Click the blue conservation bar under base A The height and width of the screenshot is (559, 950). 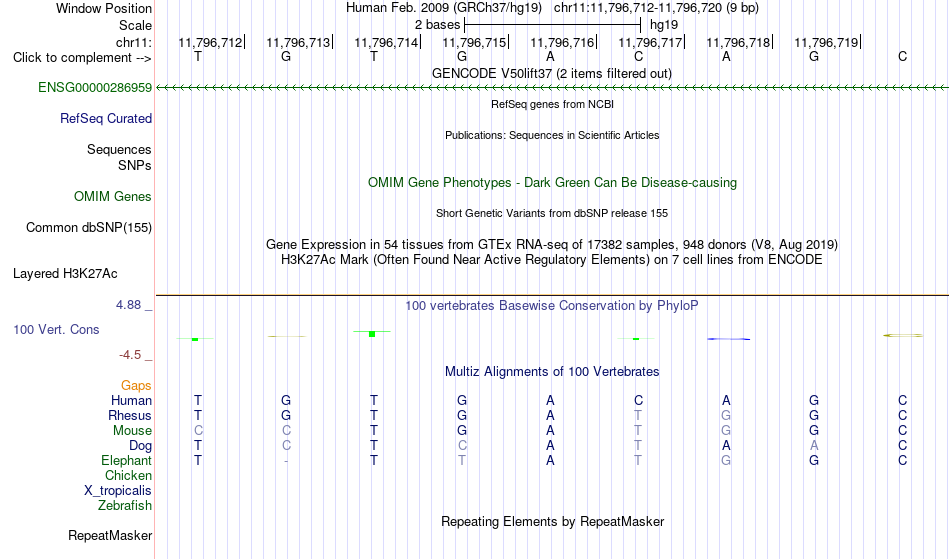coord(729,339)
